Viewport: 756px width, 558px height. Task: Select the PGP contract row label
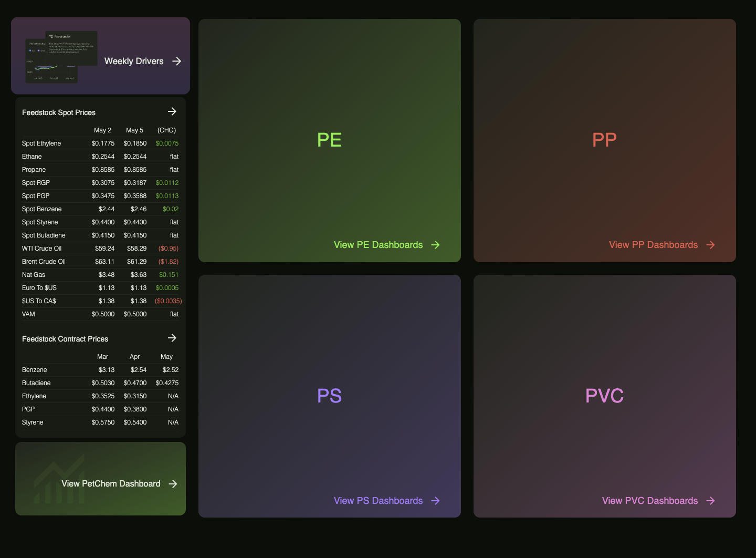point(28,409)
